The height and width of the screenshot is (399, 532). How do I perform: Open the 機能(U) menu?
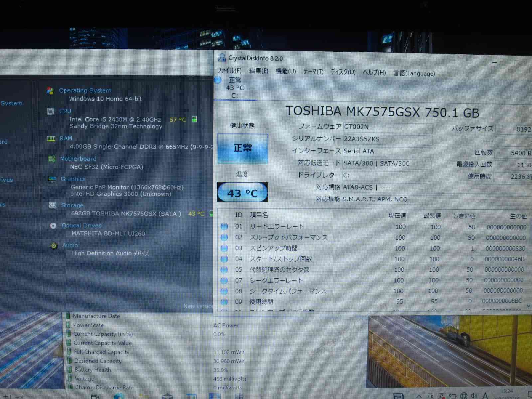[286, 71]
